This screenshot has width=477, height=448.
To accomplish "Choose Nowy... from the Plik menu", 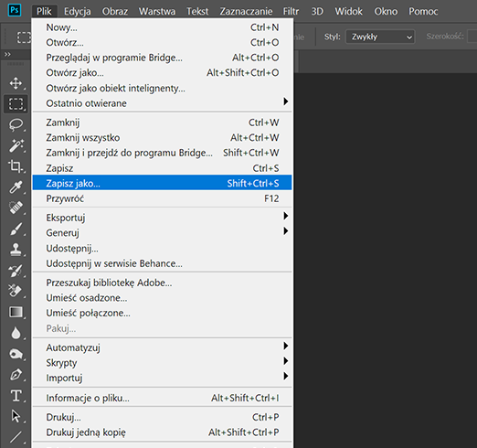I will [162, 27].
